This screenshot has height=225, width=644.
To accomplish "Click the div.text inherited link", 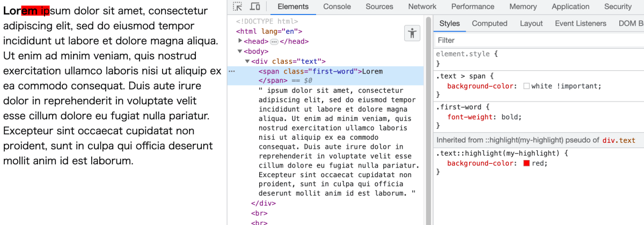I will (x=619, y=140).
